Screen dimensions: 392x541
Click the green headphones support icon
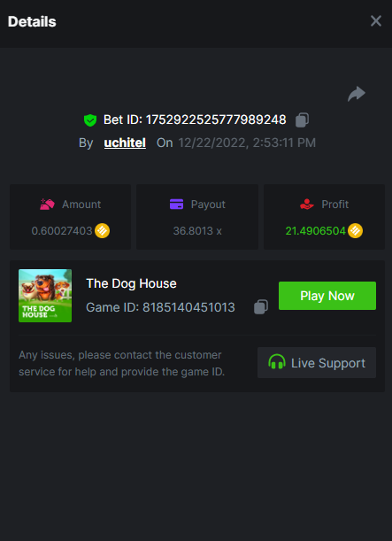277,363
